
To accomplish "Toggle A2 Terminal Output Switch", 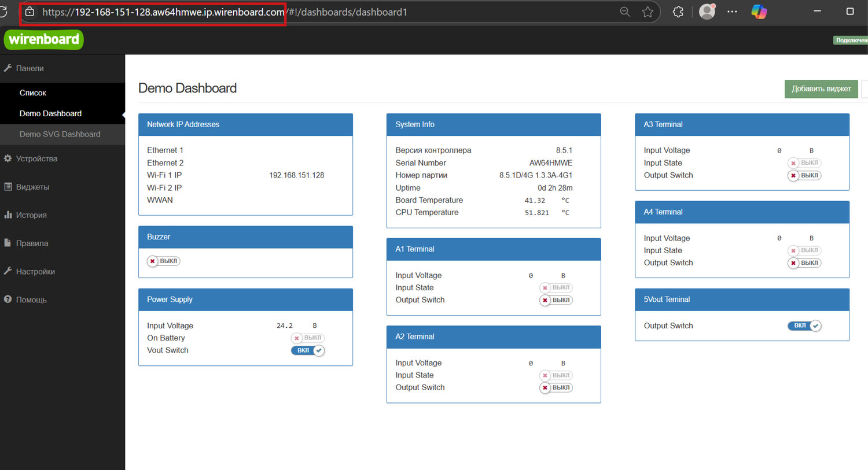I will tap(556, 388).
